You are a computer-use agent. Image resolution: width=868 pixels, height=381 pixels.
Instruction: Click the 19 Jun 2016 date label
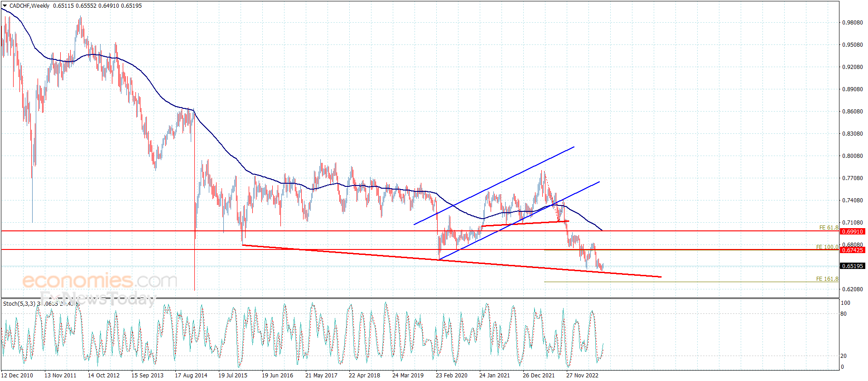click(x=277, y=375)
